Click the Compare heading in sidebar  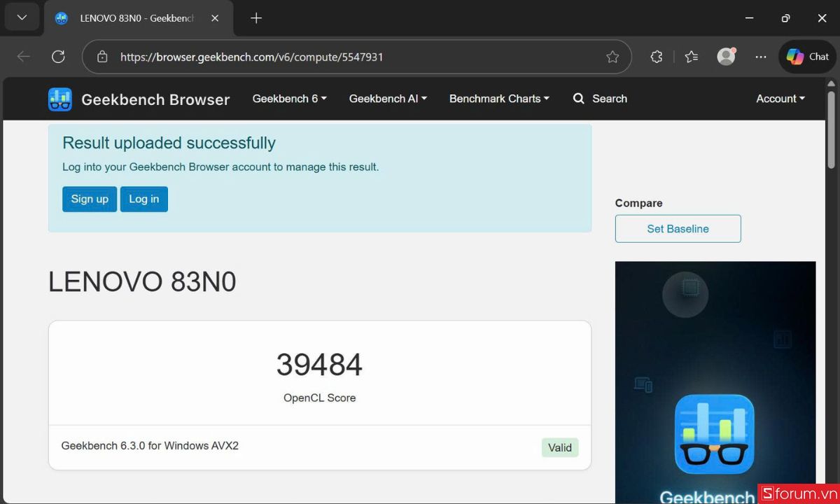point(638,203)
